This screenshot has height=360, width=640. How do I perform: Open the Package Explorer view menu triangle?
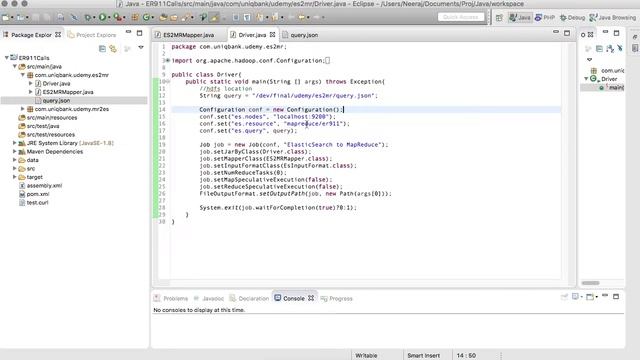tap(141, 48)
